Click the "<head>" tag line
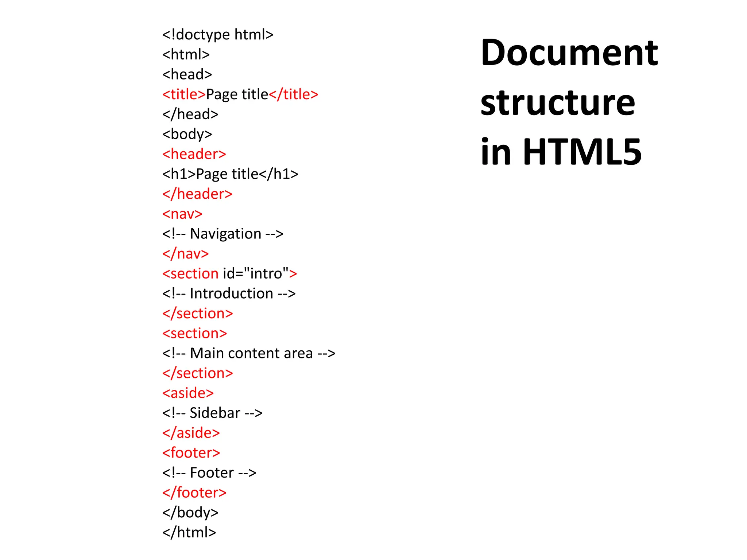The height and width of the screenshot is (560, 747). point(187,74)
